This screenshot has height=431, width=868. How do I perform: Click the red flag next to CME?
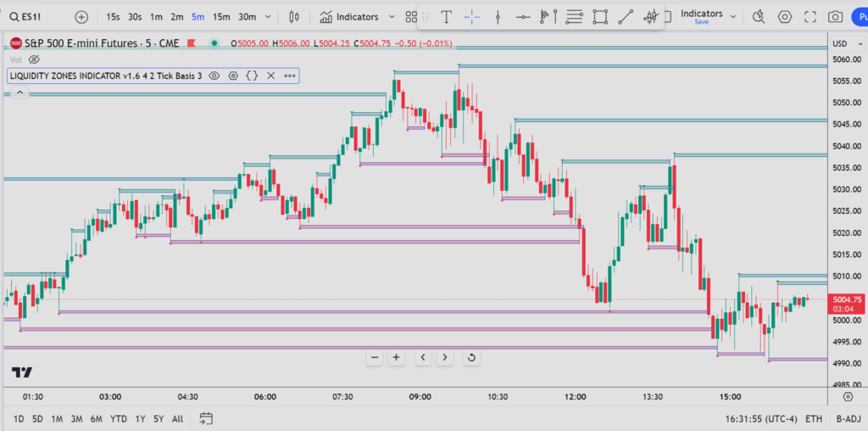[192, 43]
